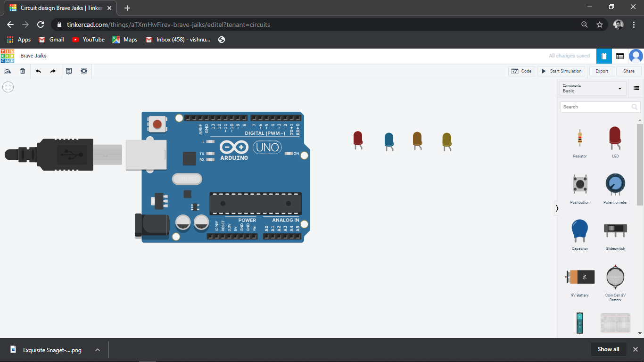
Task: Click the Share button
Action: tap(628, 71)
